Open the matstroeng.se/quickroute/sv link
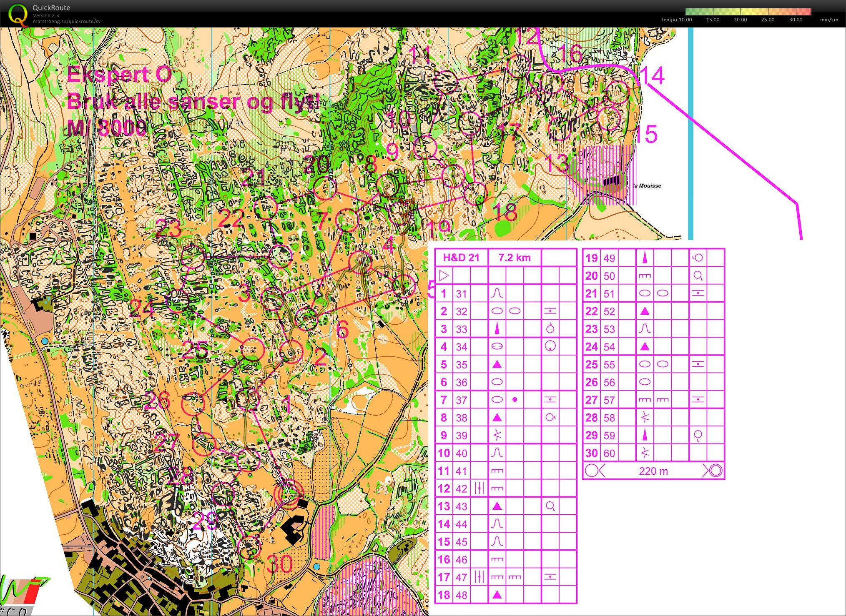The width and height of the screenshot is (846, 616). point(67,22)
